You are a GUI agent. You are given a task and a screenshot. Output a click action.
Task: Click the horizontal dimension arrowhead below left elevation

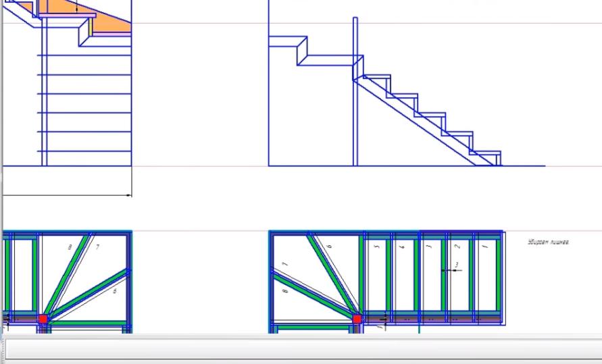[128, 196]
